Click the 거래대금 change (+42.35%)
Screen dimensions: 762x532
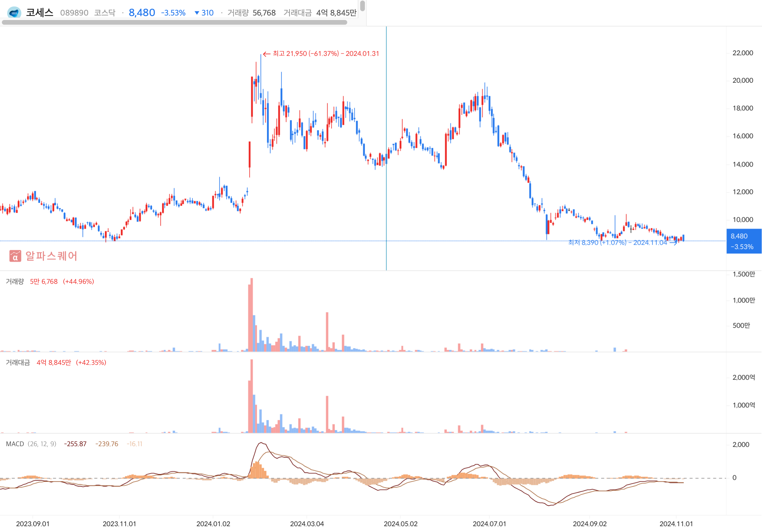pos(91,363)
